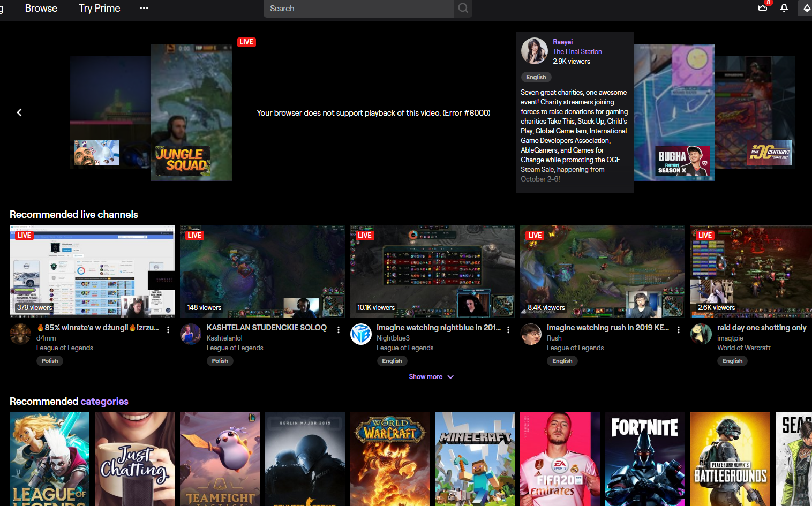Click Polish tag under Kashtelanlol stream
This screenshot has height=506, width=812.
pyautogui.click(x=220, y=361)
